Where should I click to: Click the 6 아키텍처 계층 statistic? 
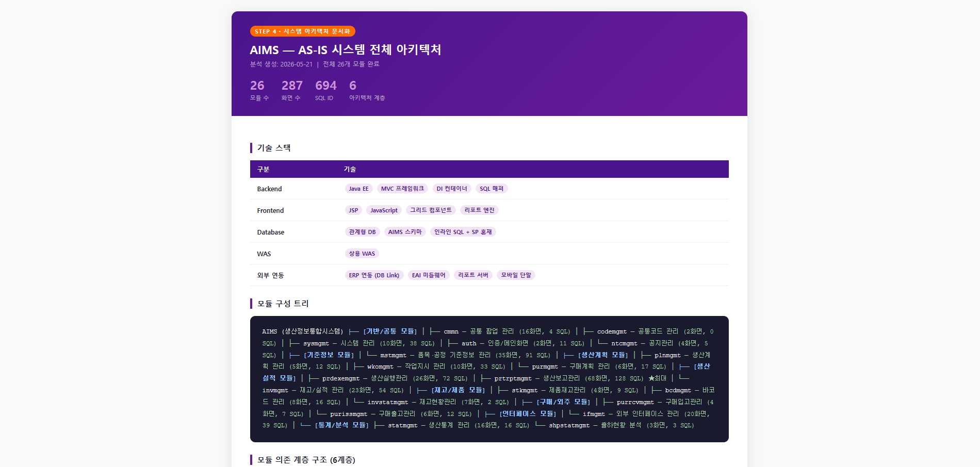(x=367, y=90)
